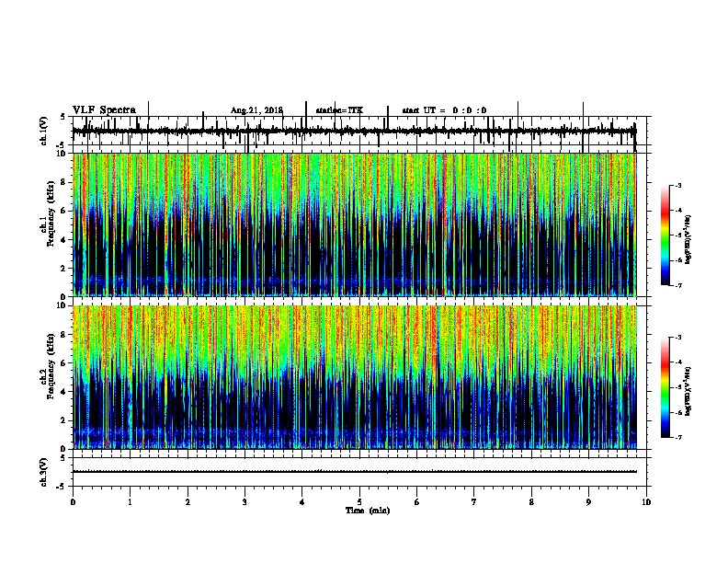Click the 'Time (min)' x-axis label

pyautogui.click(x=368, y=511)
